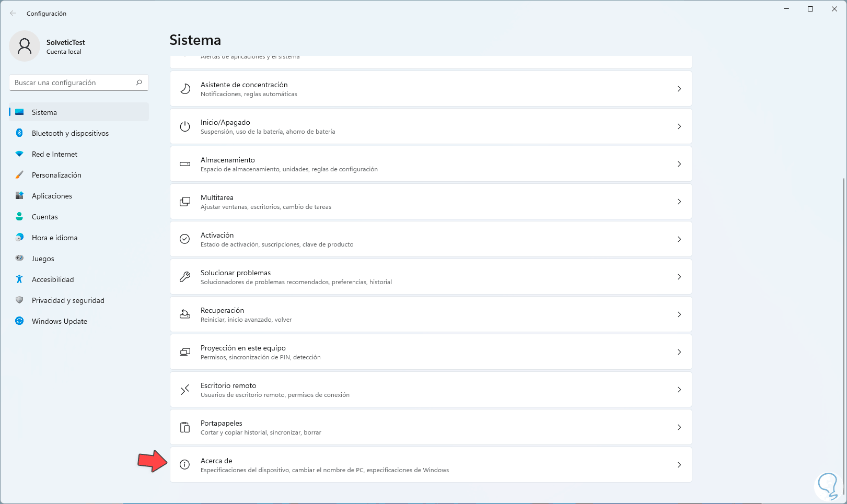
Task: Click the Accesibilidad figure icon
Action: [x=19, y=279]
